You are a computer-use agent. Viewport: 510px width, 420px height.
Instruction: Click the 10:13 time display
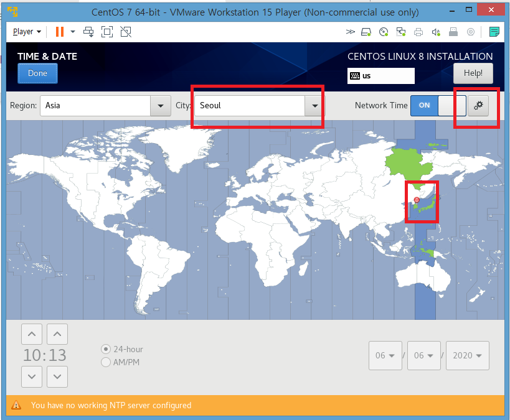tap(45, 355)
